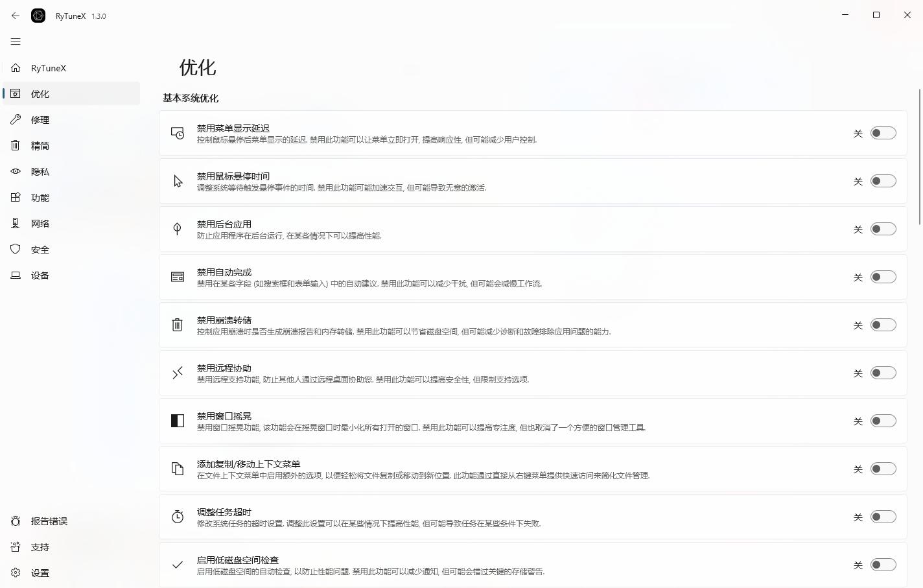Click the RyTuneX app logo in title bar
The width and height of the screenshot is (923, 588).
pos(38,15)
